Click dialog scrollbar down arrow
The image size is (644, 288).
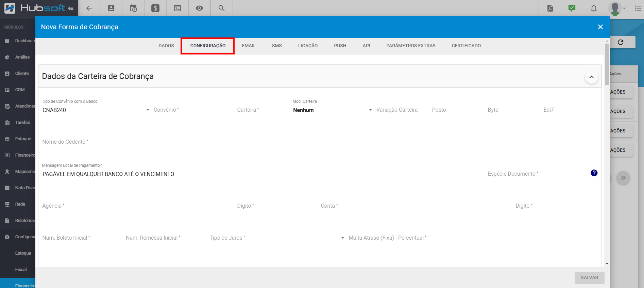tap(607, 264)
